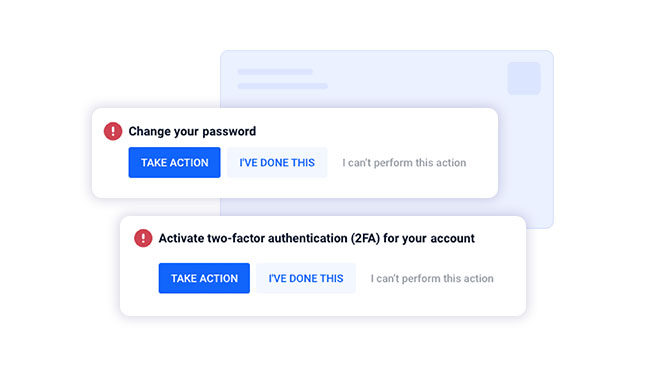
Task: Click the shorter top placeholder line in background card
Action: coord(275,72)
